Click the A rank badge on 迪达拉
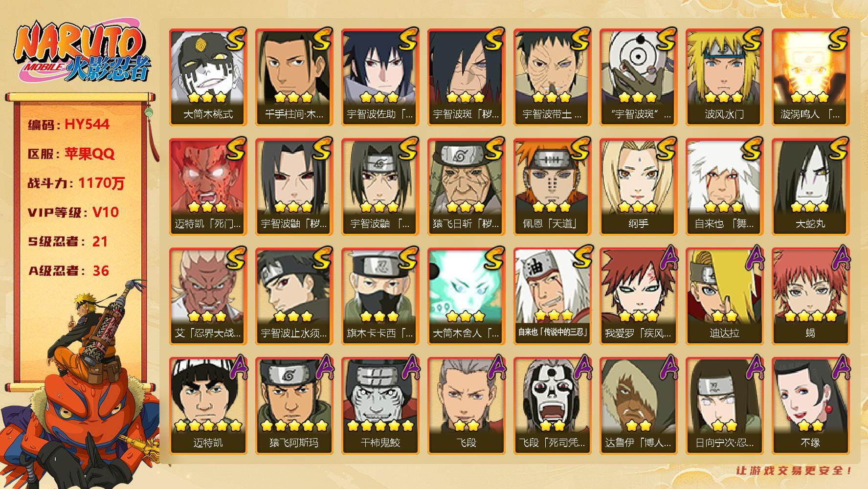The height and width of the screenshot is (489, 868). tap(752, 257)
